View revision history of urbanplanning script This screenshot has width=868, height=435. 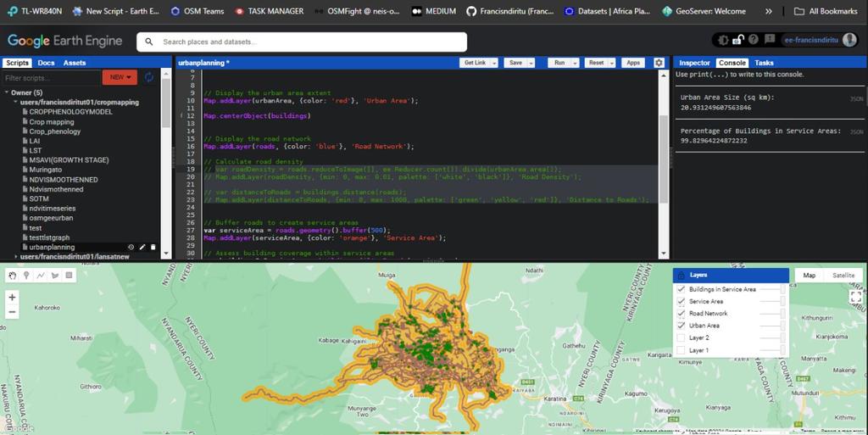pyautogui.click(x=131, y=247)
